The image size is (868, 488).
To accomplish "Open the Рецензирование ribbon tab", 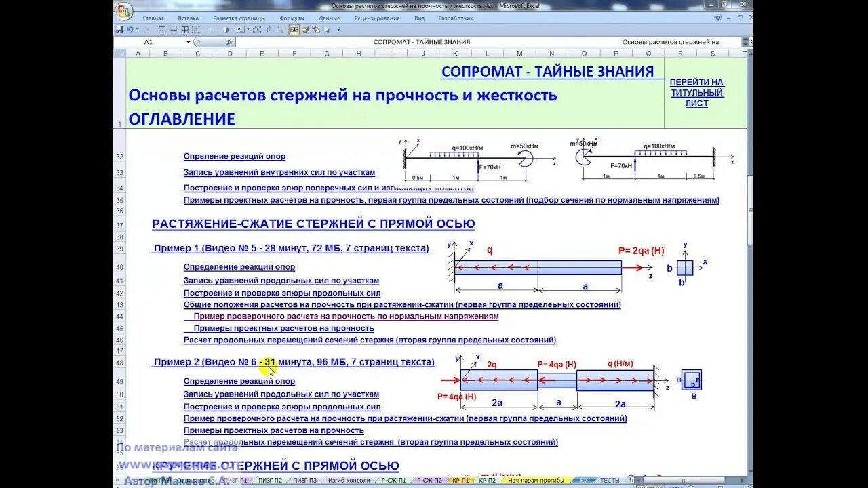I will 377,18.
